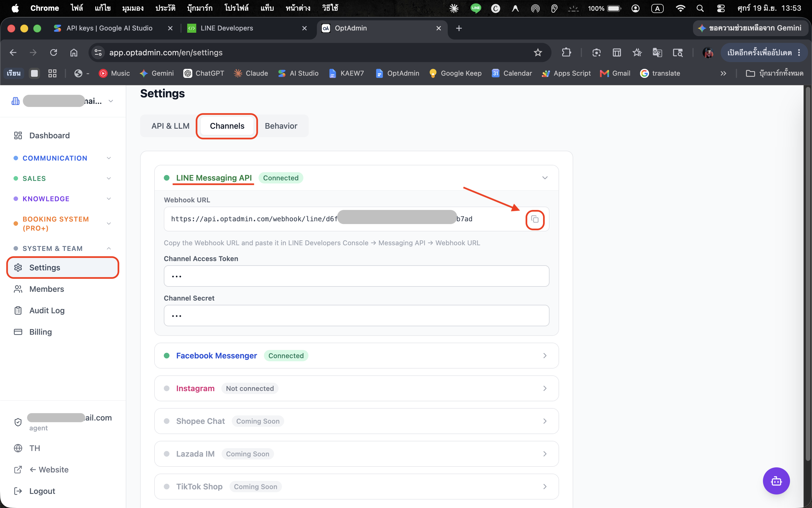Expand the Facebook Messenger channel
Image resolution: width=812 pixels, height=508 pixels.
coord(356,356)
